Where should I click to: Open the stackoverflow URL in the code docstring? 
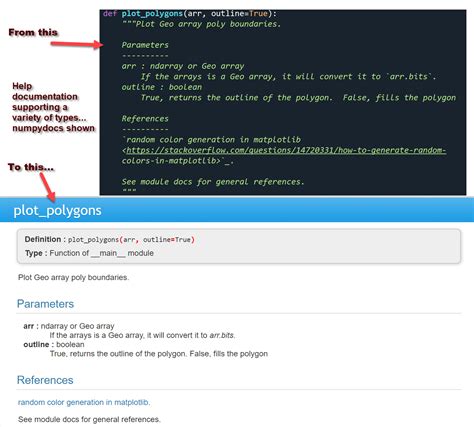tap(286, 150)
